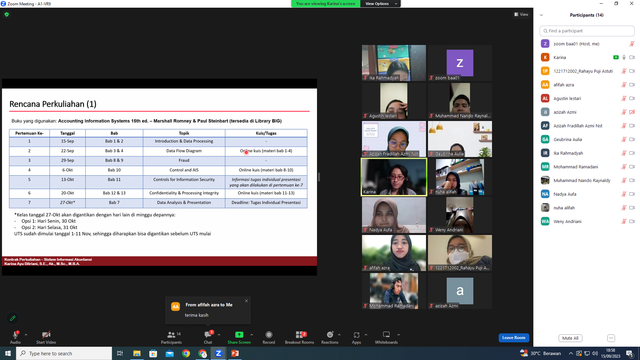Screen dimensions: 640x360
Task: Expand apps options arrow
Action: click(x=366, y=335)
